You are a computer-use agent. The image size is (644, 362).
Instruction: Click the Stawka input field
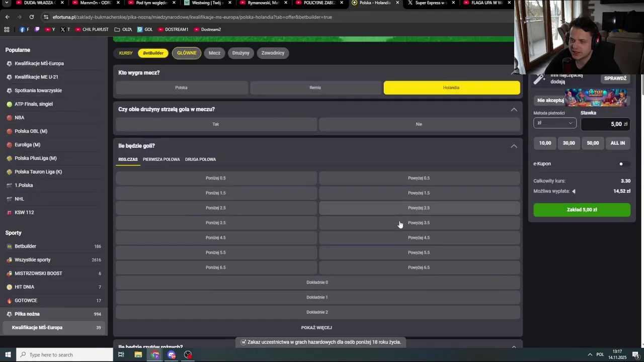pos(606,124)
